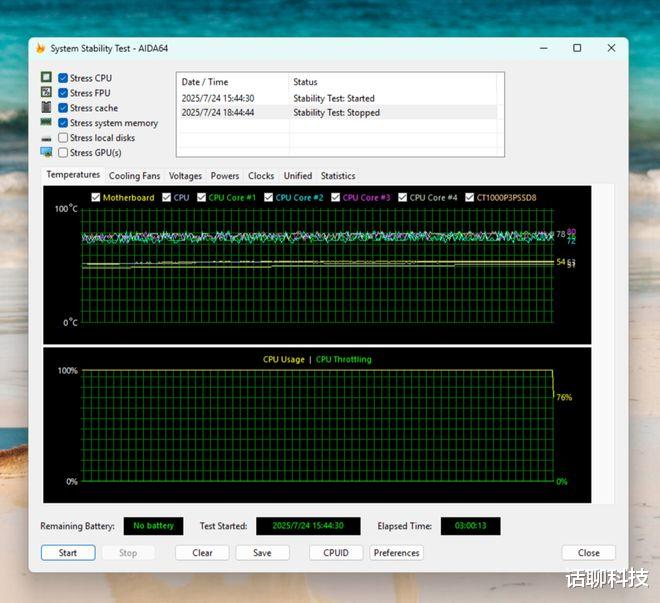Click the Save button

click(x=262, y=553)
